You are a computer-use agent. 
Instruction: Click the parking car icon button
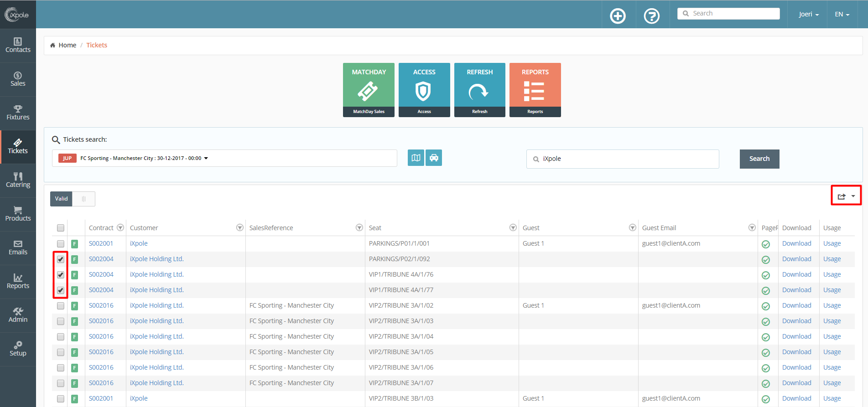click(x=434, y=158)
